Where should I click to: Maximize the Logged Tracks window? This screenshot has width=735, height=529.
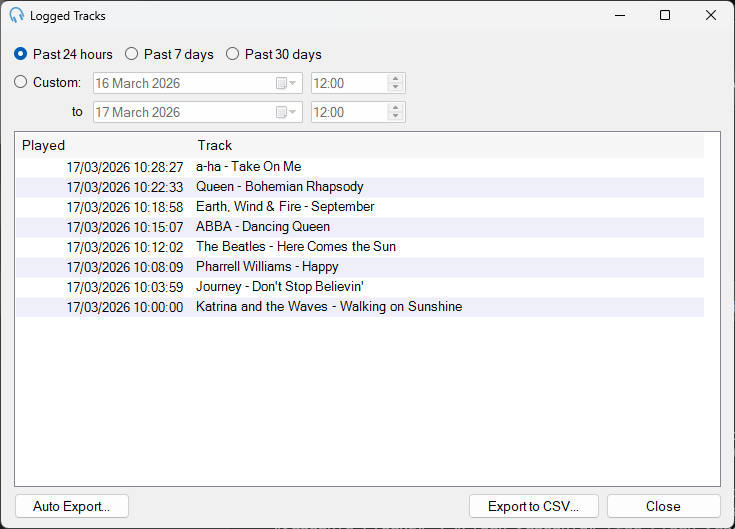point(665,15)
